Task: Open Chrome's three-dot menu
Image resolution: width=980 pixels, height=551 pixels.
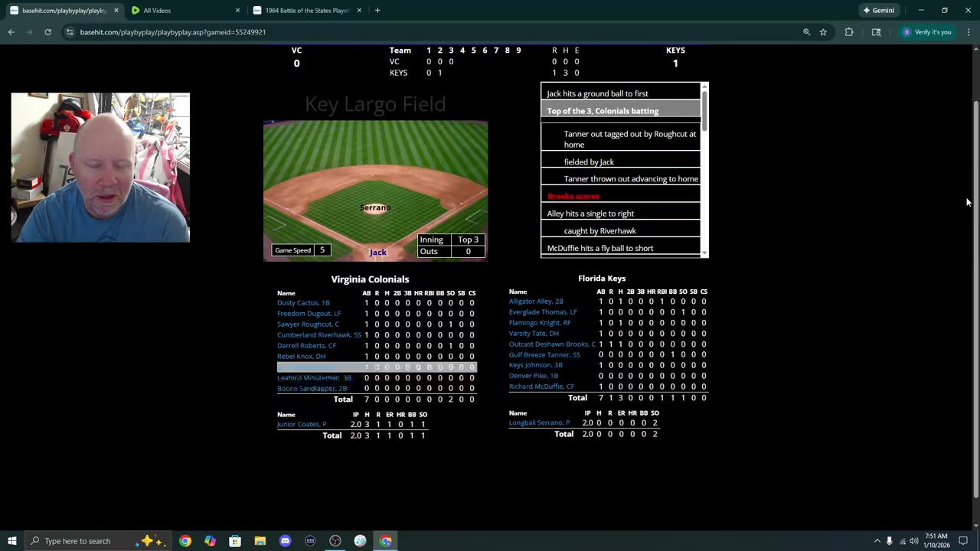Action: pos(969,32)
